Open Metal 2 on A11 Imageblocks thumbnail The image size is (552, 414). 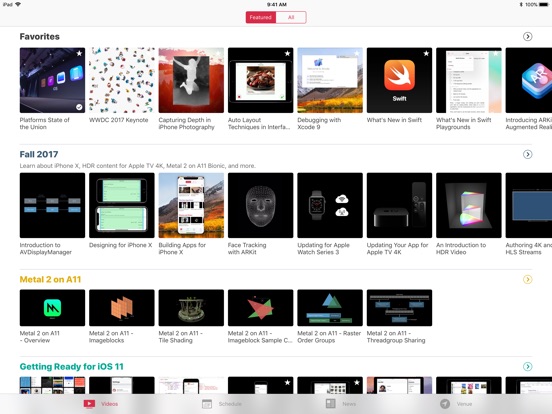[x=122, y=308]
